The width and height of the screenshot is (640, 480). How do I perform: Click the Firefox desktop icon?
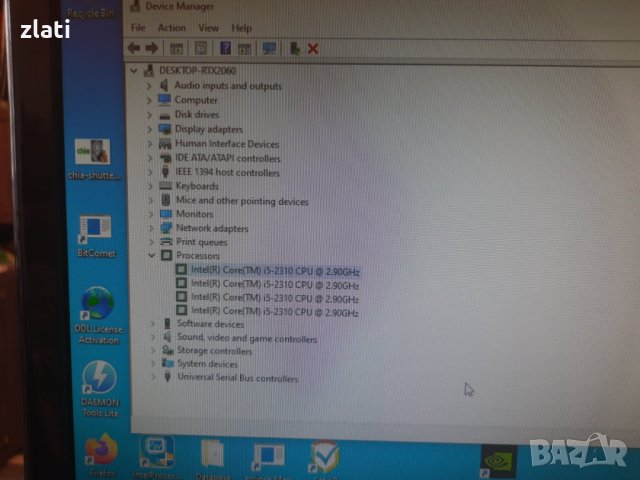click(x=101, y=450)
